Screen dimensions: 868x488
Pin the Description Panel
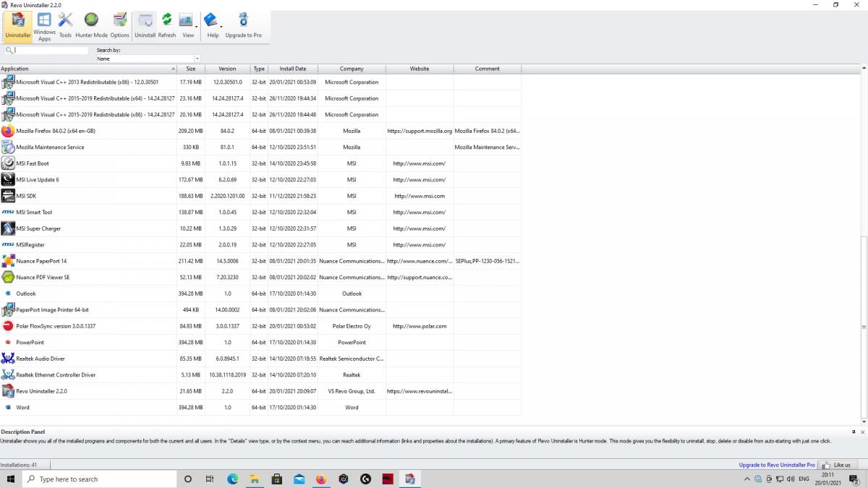(x=854, y=432)
